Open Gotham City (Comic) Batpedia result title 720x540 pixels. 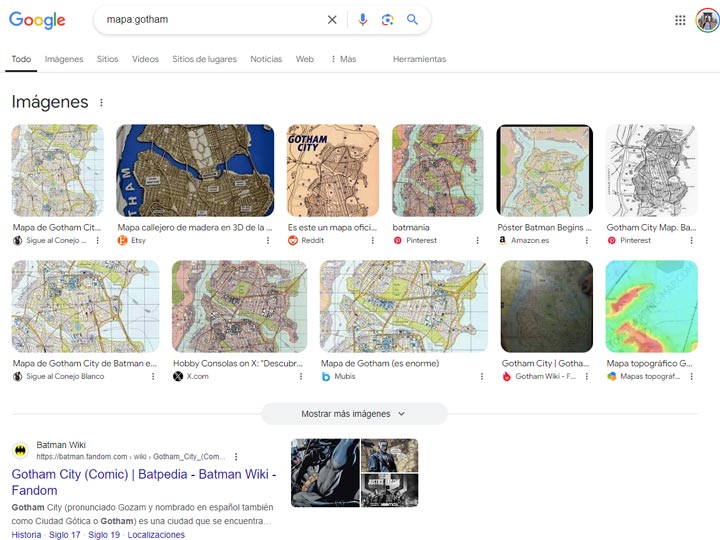click(x=144, y=482)
